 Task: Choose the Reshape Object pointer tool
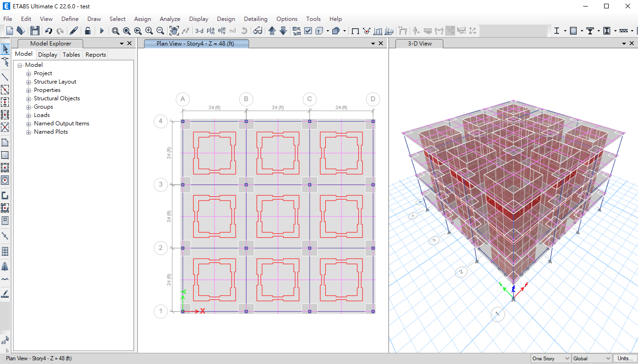point(5,61)
